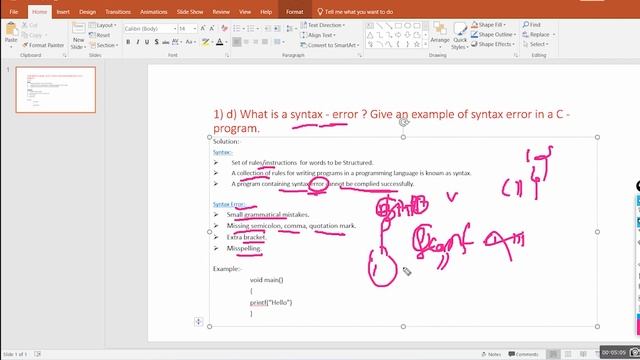This screenshot has width=640, height=360.
Task: Activate Format Painter
Action: tap(43, 45)
